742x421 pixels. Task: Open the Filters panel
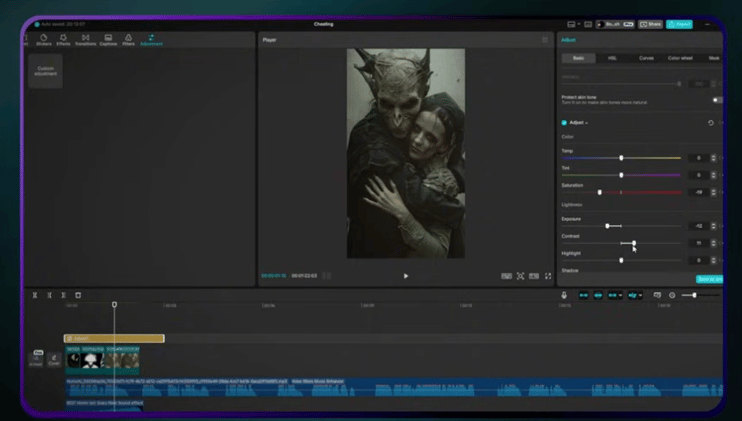point(128,40)
